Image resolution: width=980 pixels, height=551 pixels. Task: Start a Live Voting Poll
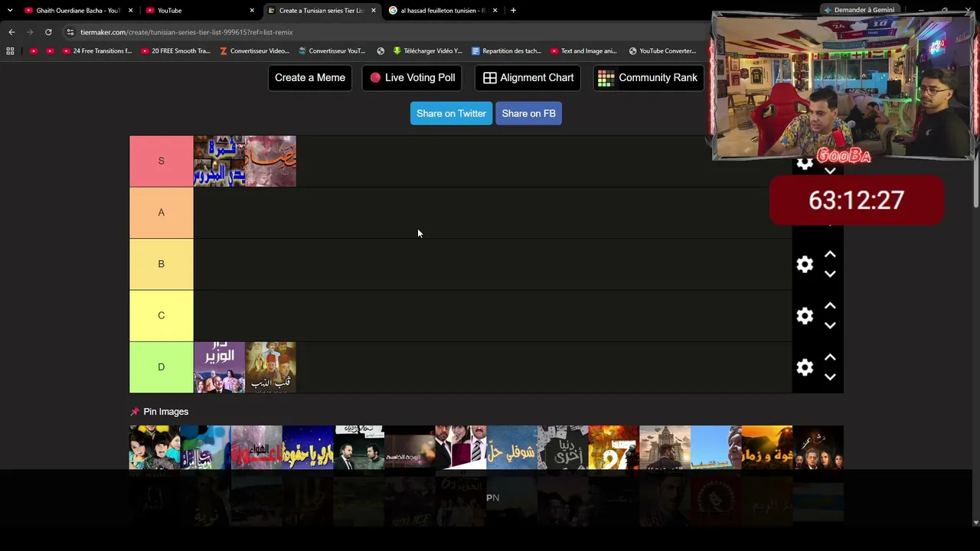pos(412,77)
